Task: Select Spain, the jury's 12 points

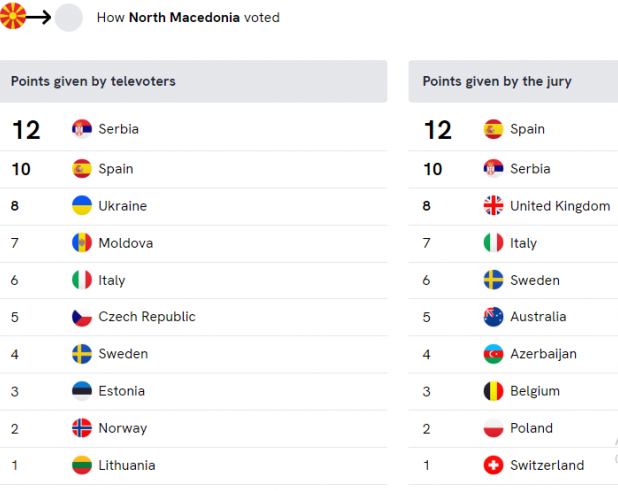Action: pyautogui.click(x=513, y=129)
